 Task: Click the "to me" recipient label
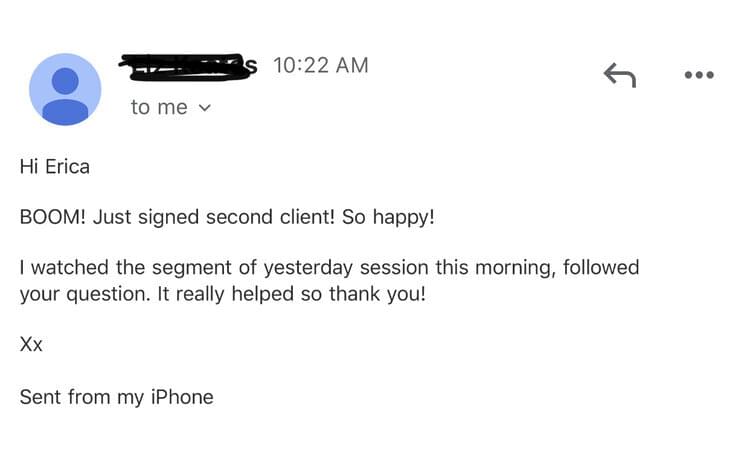pos(159,107)
